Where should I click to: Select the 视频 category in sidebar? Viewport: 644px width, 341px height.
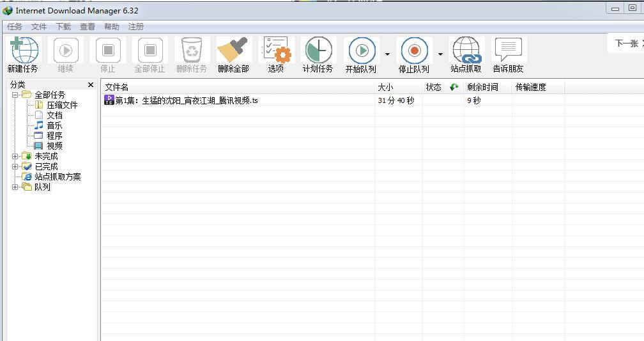(x=54, y=146)
